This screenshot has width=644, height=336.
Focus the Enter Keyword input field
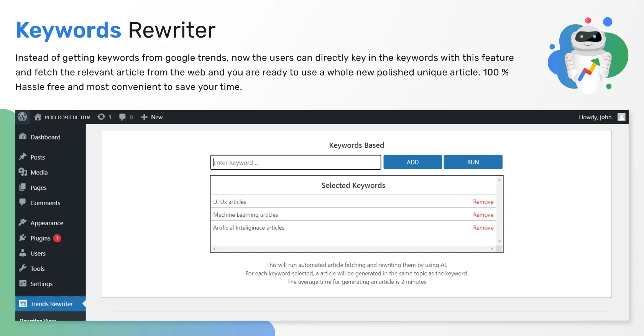click(x=296, y=162)
